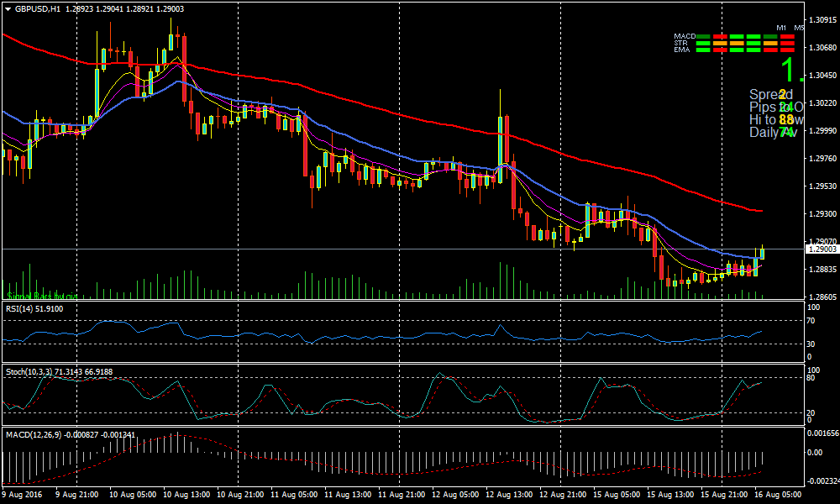Click the current price tag 1.29003
Screen dimensions: 840x504
point(822,249)
